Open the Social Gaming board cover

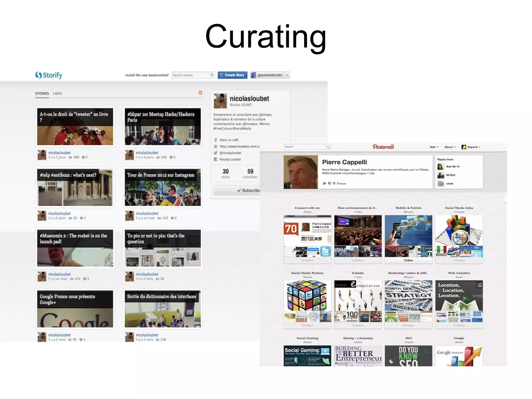[307, 356]
